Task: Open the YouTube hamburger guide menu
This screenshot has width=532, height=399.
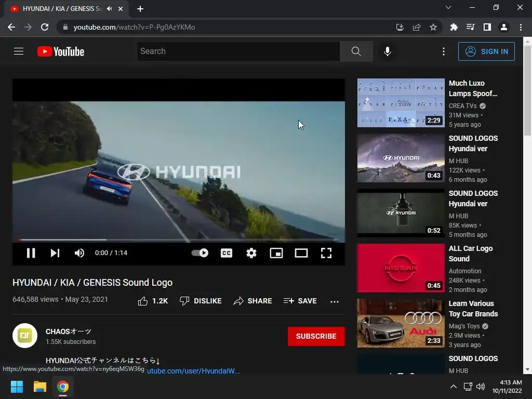Action: click(19, 51)
